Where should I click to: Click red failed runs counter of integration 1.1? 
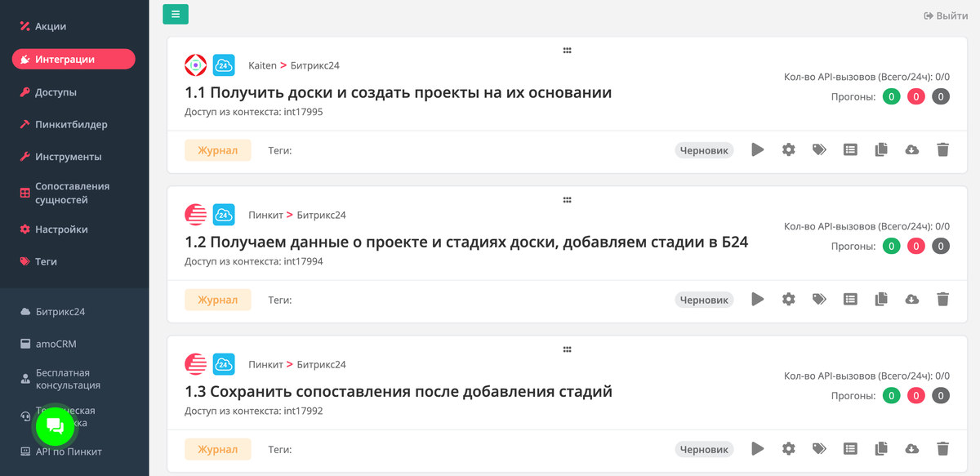click(x=916, y=96)
